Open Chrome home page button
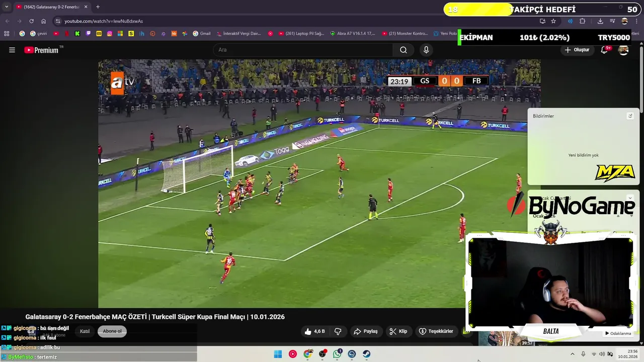Image resolution: width=644 pixels, height=362 pixels. 44,21
